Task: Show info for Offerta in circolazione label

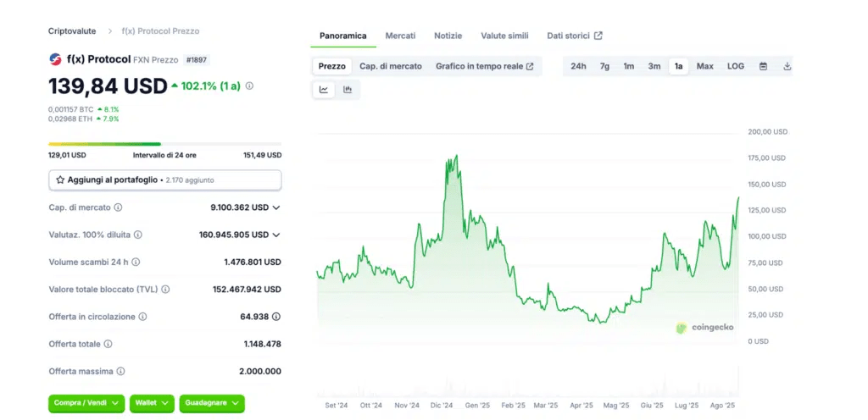Action: 142,317
